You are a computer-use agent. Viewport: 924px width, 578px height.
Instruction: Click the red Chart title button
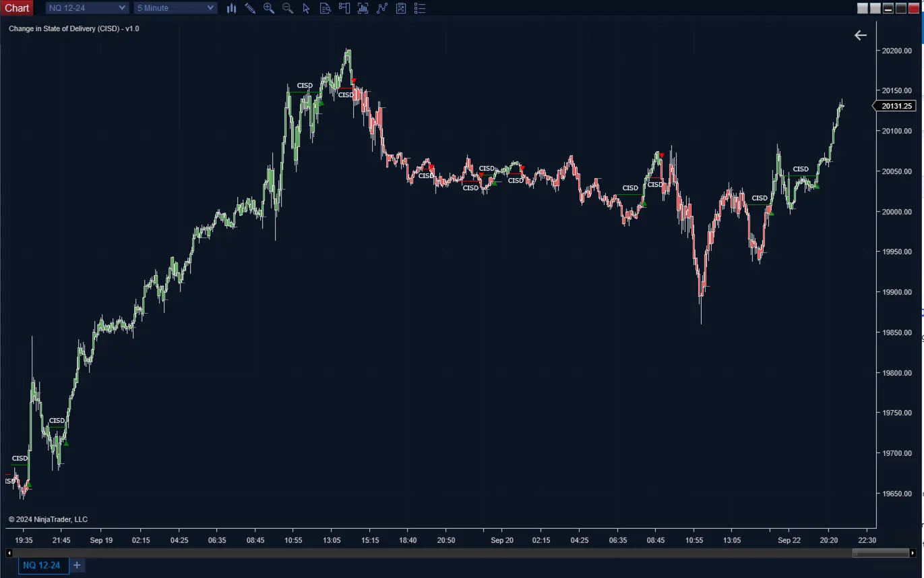pyautogui.click(x=17, y=8)
